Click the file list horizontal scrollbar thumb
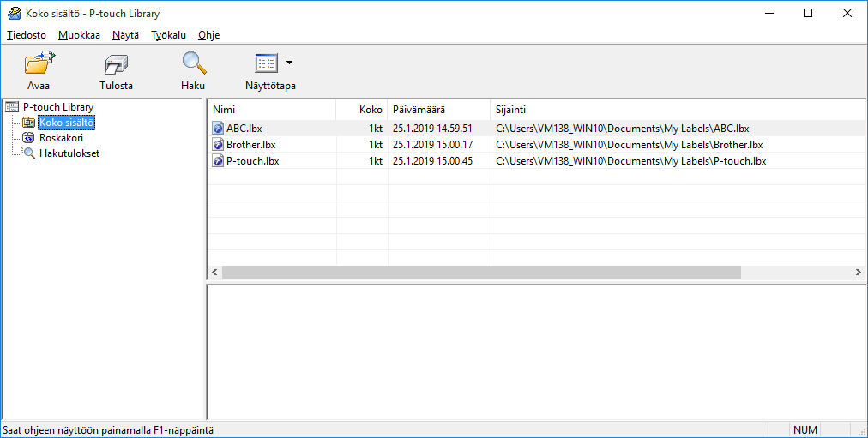This screenshot has height=438, width=868. 481,272
